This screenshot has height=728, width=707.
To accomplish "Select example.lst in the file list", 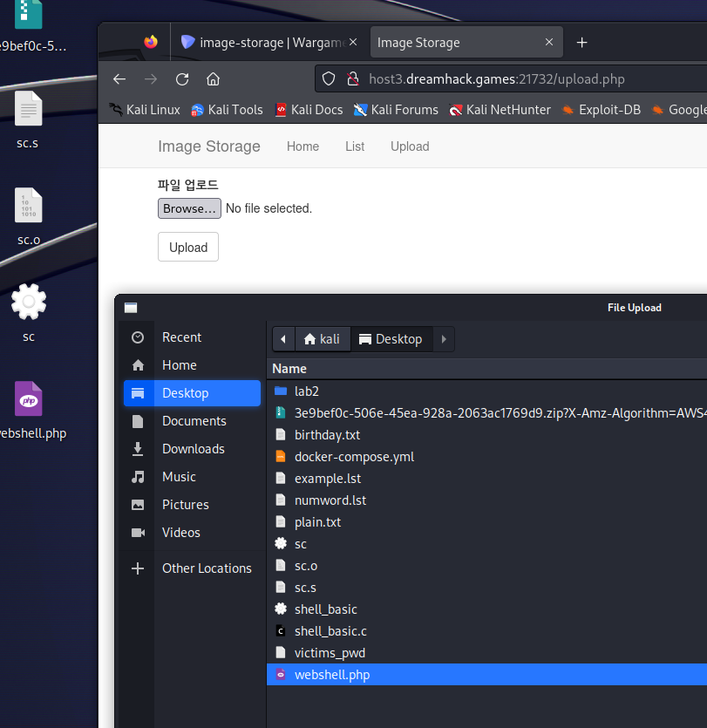I will (x=487, y=479).
